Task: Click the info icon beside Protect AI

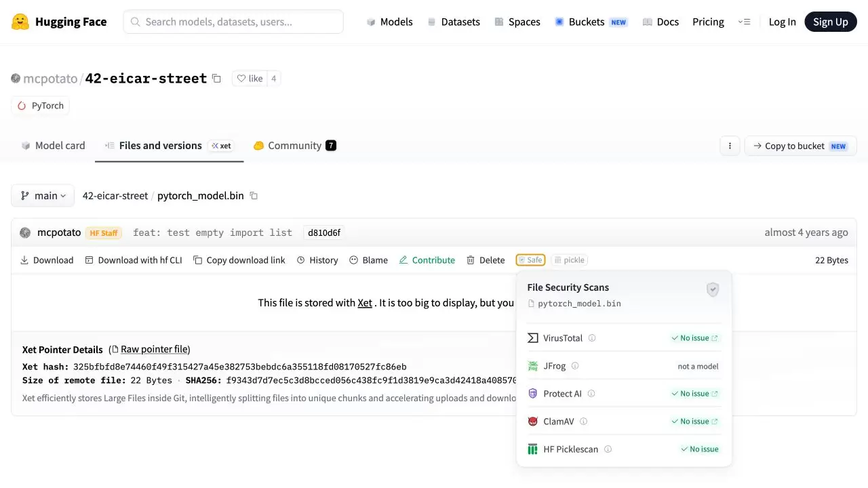Action: [591, 394]
